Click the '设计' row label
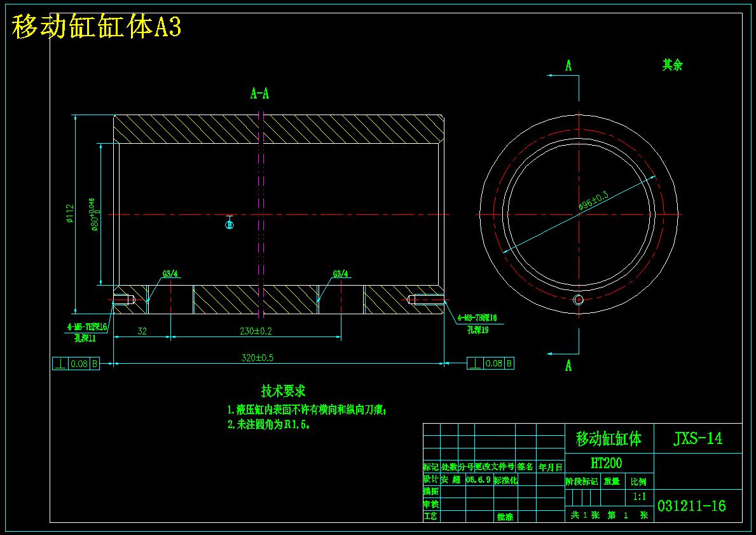Image resolution: width=756 pixels, height=535 pixels. pyautogui.click(x=431, y=480)
